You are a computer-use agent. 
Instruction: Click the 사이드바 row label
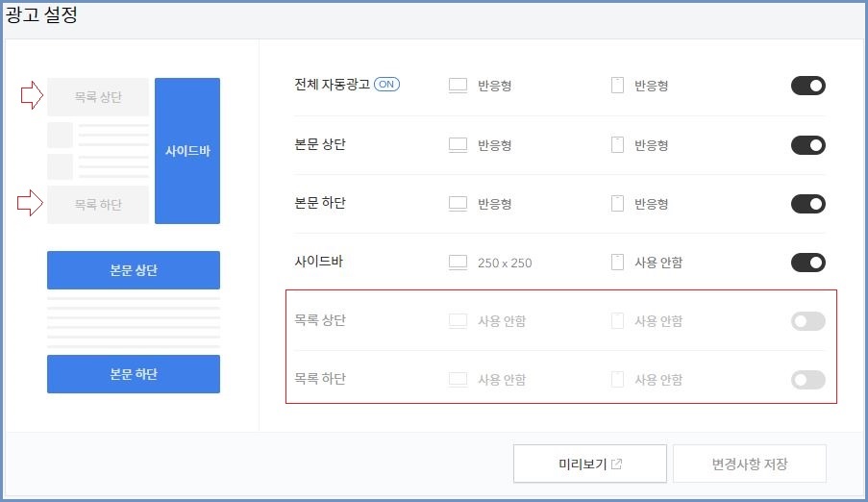coord(319,262)
